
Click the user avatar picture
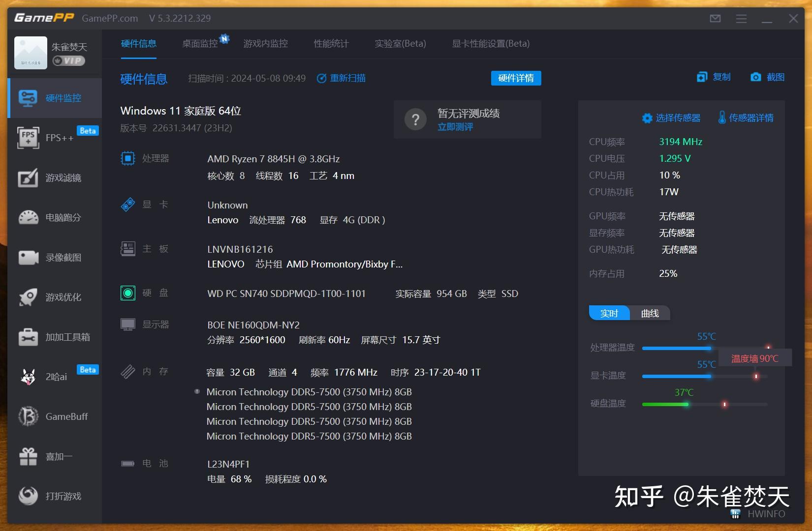tap(31, 53)
